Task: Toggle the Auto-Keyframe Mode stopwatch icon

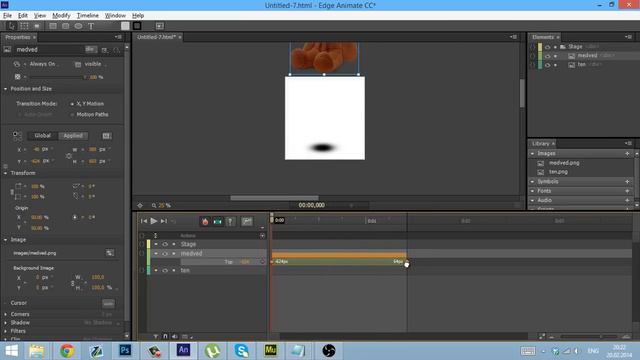Action: (205, 221)
